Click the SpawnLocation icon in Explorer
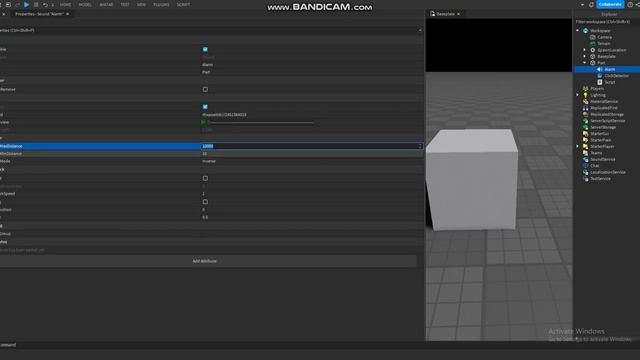Image resolution: width=640 pixels, height=360 pixels. pyautogui.click(x=593, y=50)
